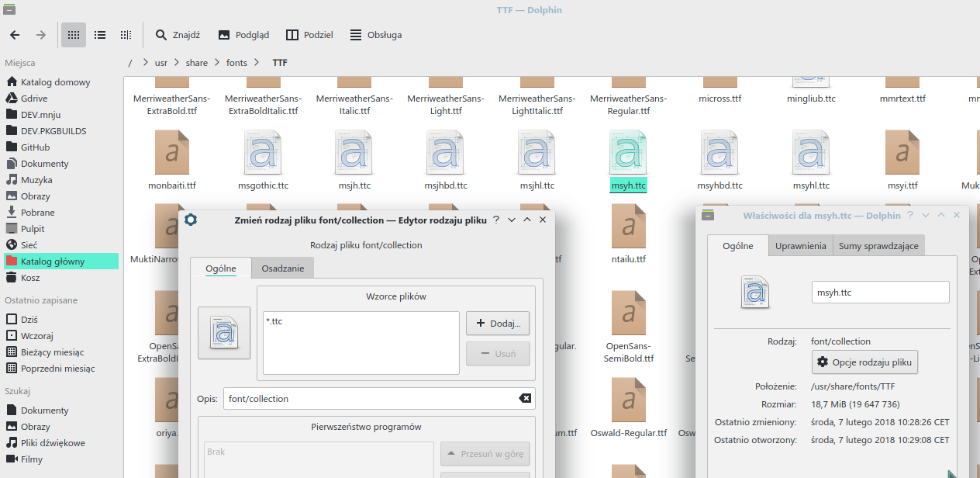Click the msyh.ttc filename input field
Image resolution: width=980 pixels, height=478 pixels.
[880, 292]
